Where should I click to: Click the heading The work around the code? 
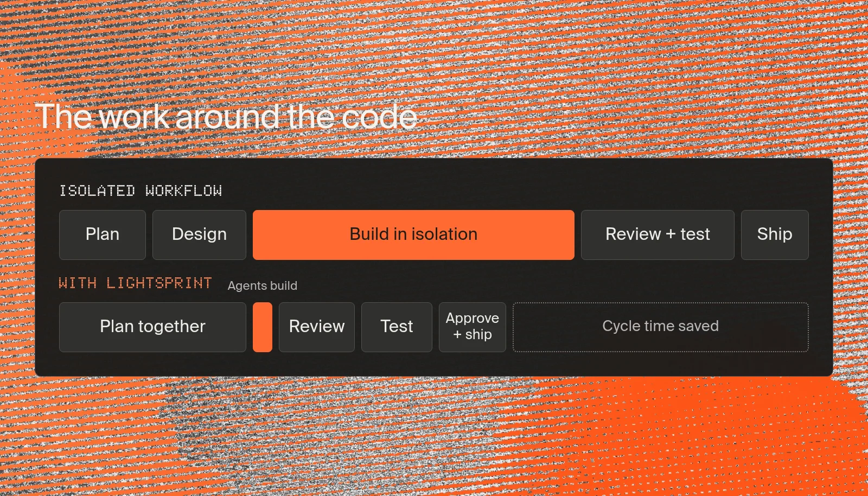(x=227, y=116)
